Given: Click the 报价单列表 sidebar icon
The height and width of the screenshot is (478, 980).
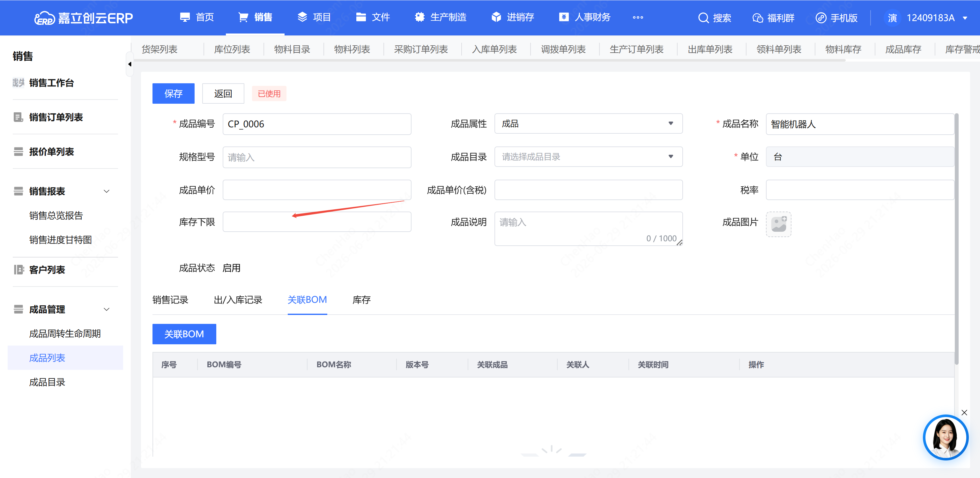Looking at the screenshot, I should (x=18, y=152).
